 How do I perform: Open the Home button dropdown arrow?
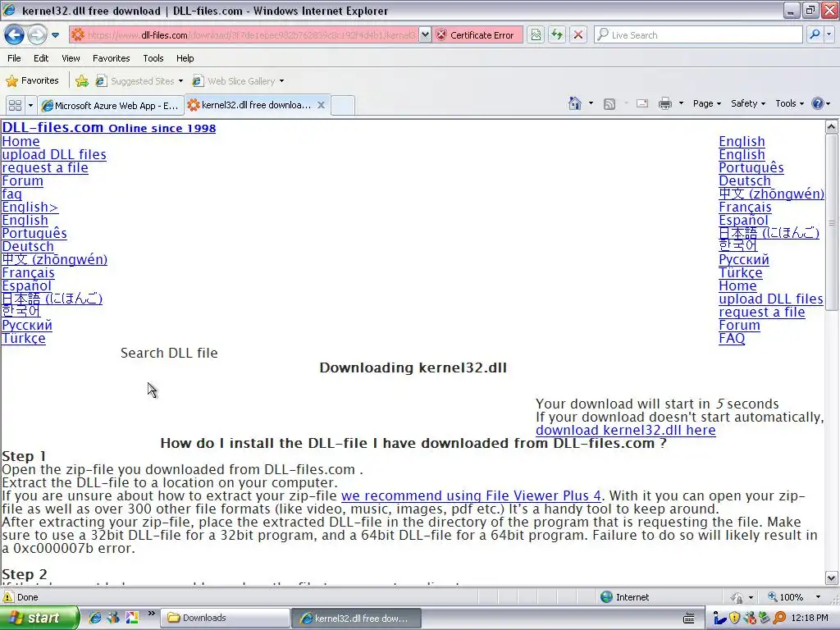[x=591, y=103]
